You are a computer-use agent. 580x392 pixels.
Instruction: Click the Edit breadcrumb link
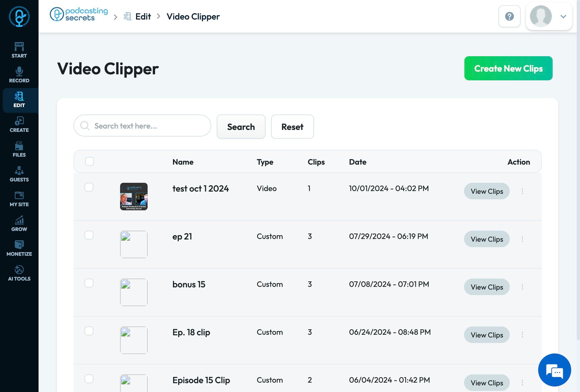point(143,17)
